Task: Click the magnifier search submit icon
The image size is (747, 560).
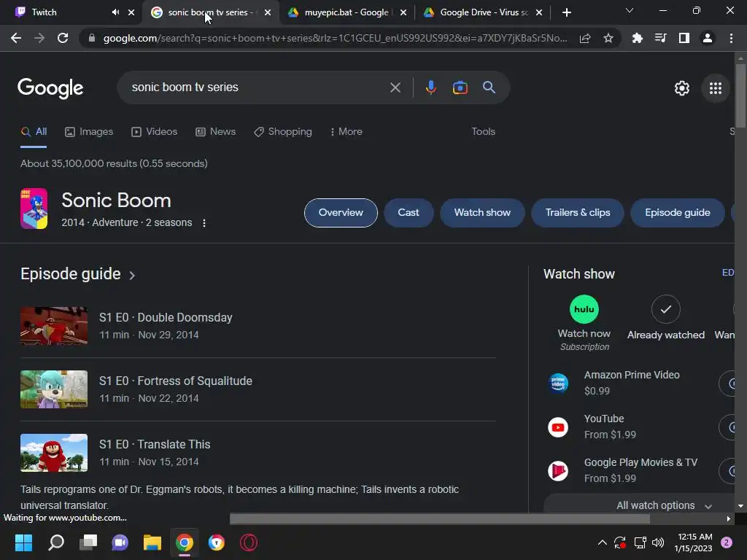Action: pyautogui.click(x=489, y=87)
